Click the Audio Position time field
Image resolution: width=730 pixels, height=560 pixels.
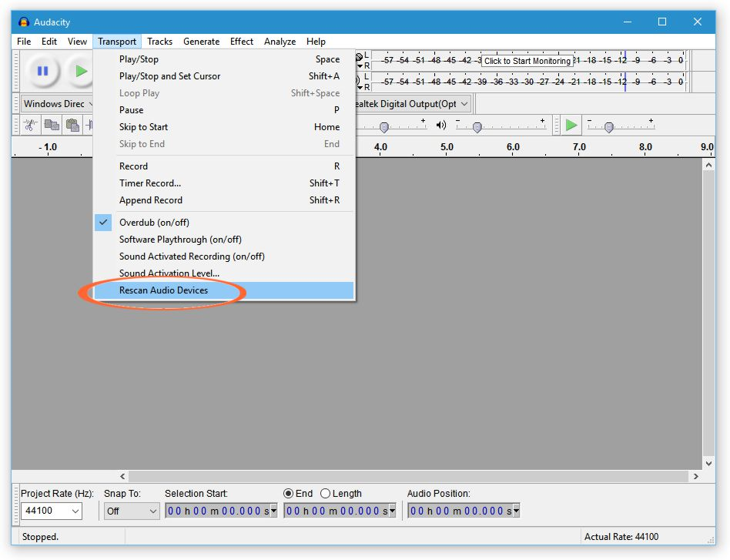[x=460, y=511]
